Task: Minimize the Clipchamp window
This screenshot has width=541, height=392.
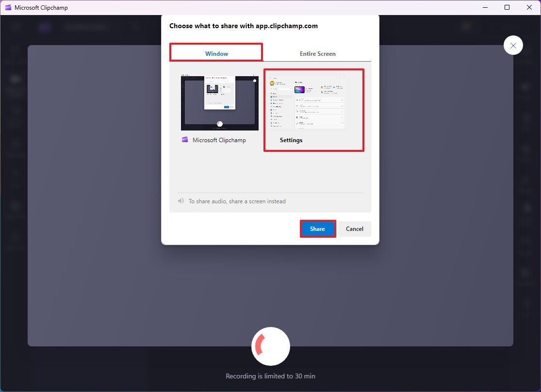Action: (x=485, y=7)
